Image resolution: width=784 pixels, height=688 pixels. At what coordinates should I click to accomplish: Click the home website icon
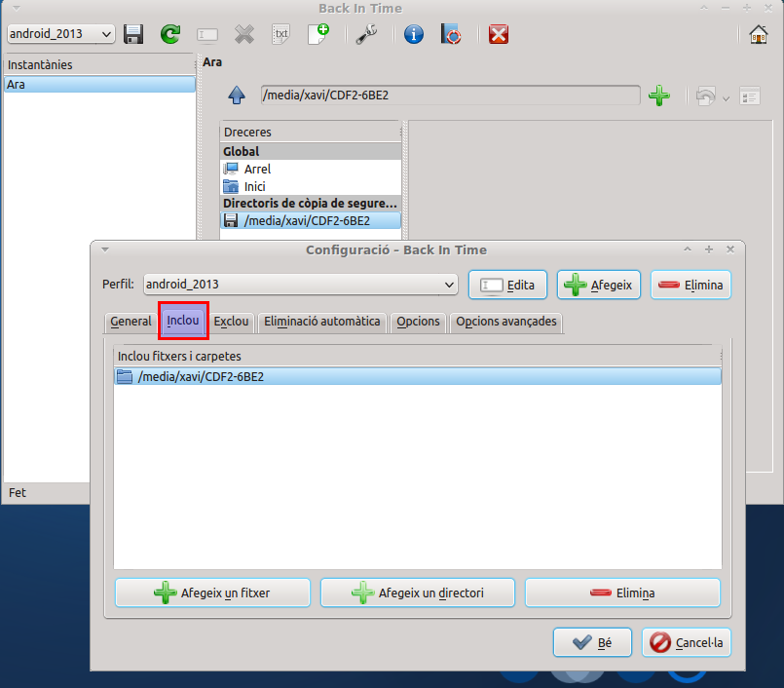tap(758, 34)
